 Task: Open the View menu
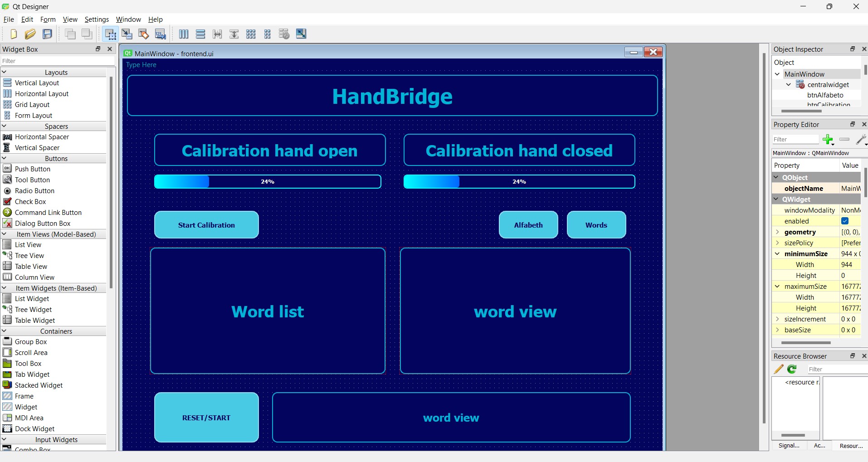(70, 19)
